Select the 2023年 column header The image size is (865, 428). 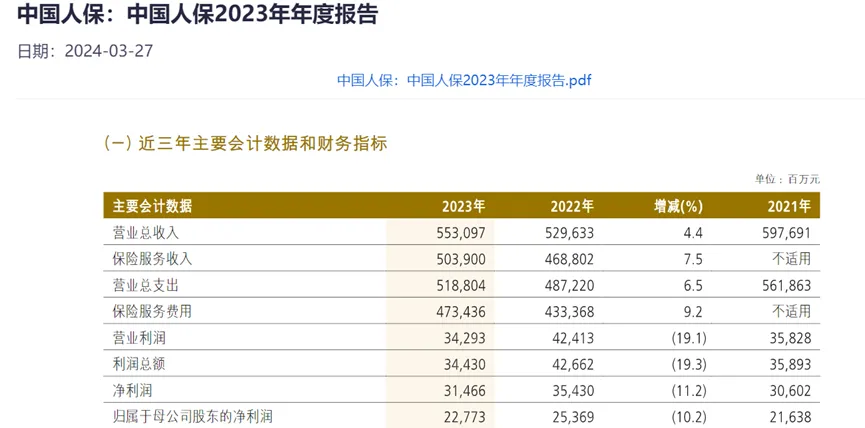point(463,206)
